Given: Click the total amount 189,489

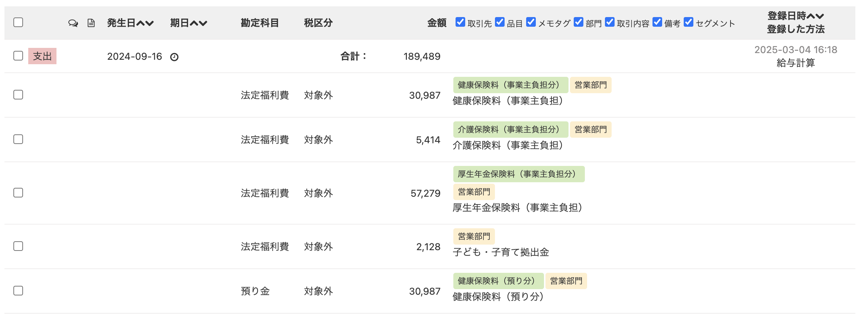Looking at the screenshot, I should [422, 56].
